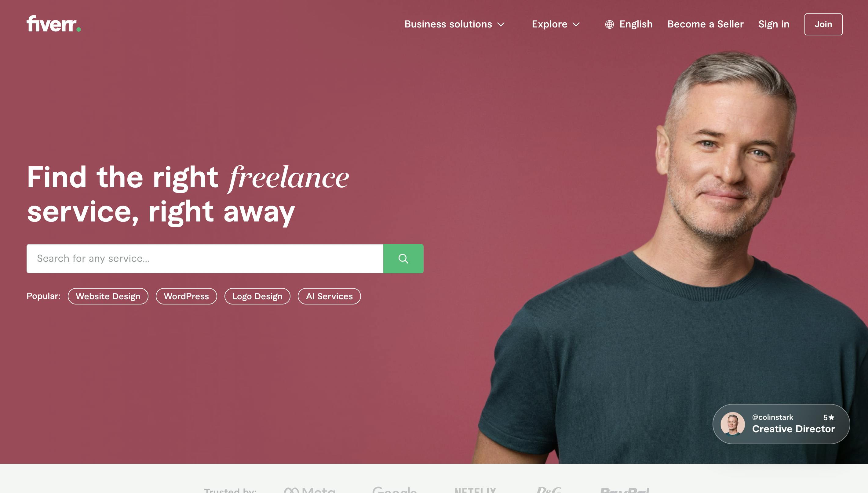Viewport: 868px width, 493px height.
Task: Click the Google logo in Trusted by
Action: (395, 490)
